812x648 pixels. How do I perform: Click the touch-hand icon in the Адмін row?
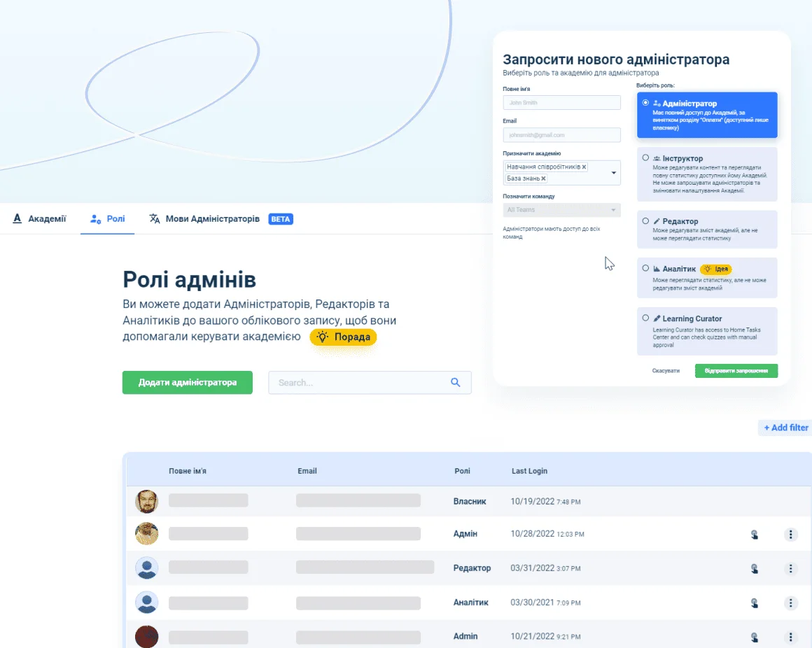(755, 535)
